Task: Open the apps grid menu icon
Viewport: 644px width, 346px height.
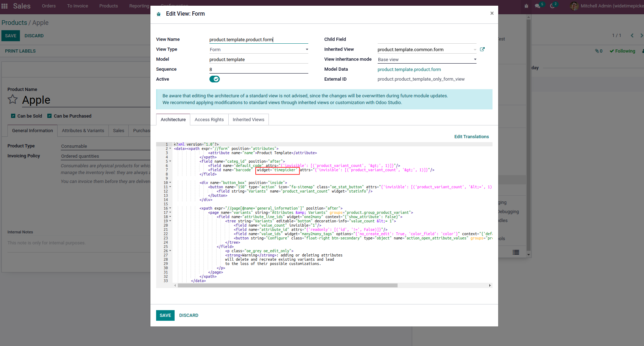Action: (x=5, y=6)
